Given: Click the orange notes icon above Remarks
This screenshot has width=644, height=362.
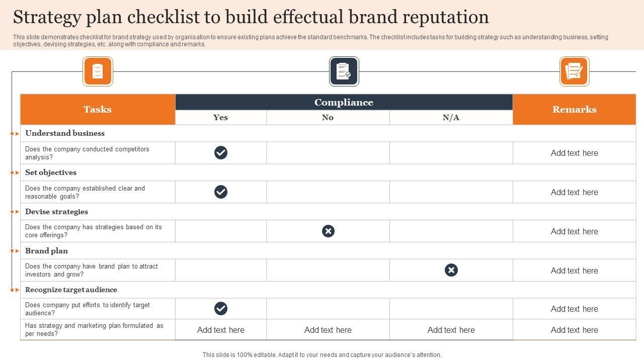Looking at the screenshot, I should pyautogui.click(x=574, y=71).
